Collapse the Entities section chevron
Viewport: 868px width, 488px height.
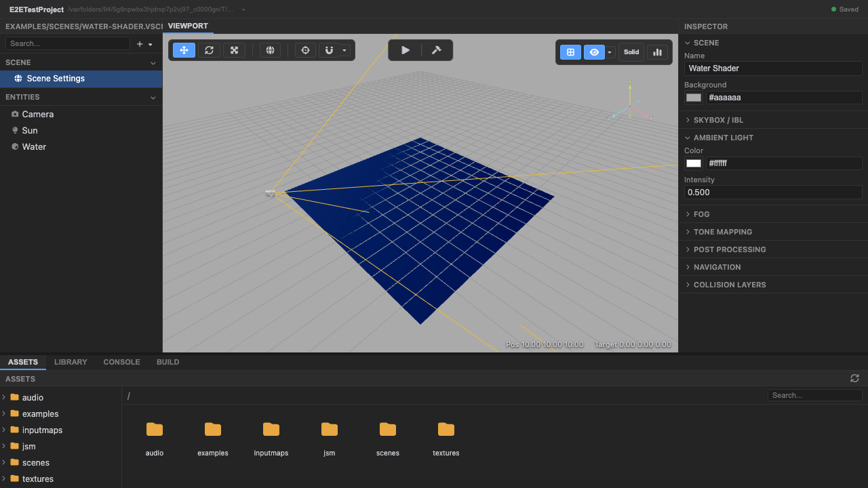click(x=153, y=98)
